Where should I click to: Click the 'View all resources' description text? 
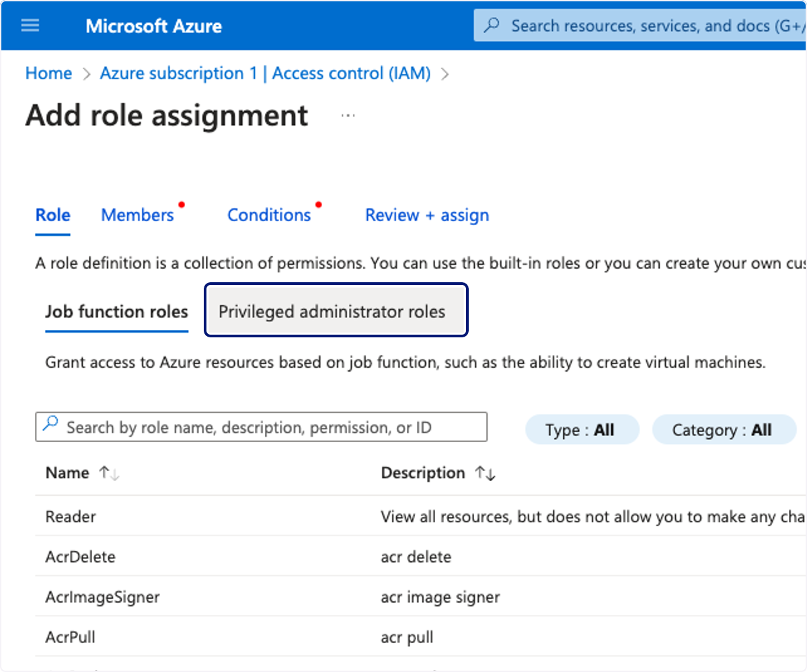[x=594, y=517]
